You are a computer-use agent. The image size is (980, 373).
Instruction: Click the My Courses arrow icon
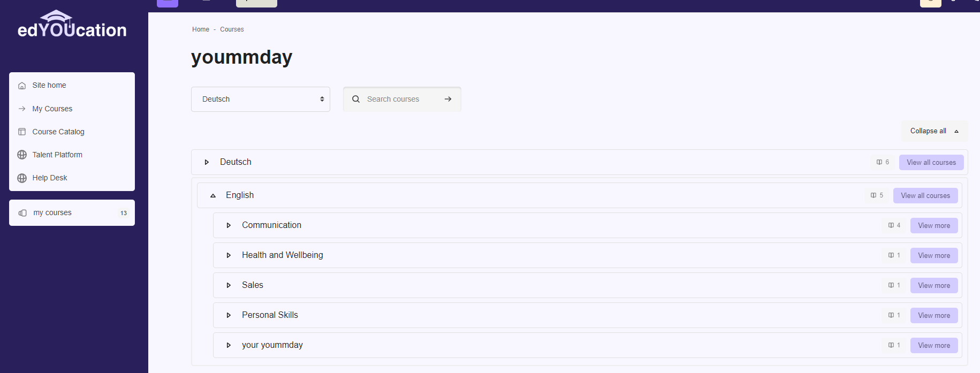pos(22,109)
